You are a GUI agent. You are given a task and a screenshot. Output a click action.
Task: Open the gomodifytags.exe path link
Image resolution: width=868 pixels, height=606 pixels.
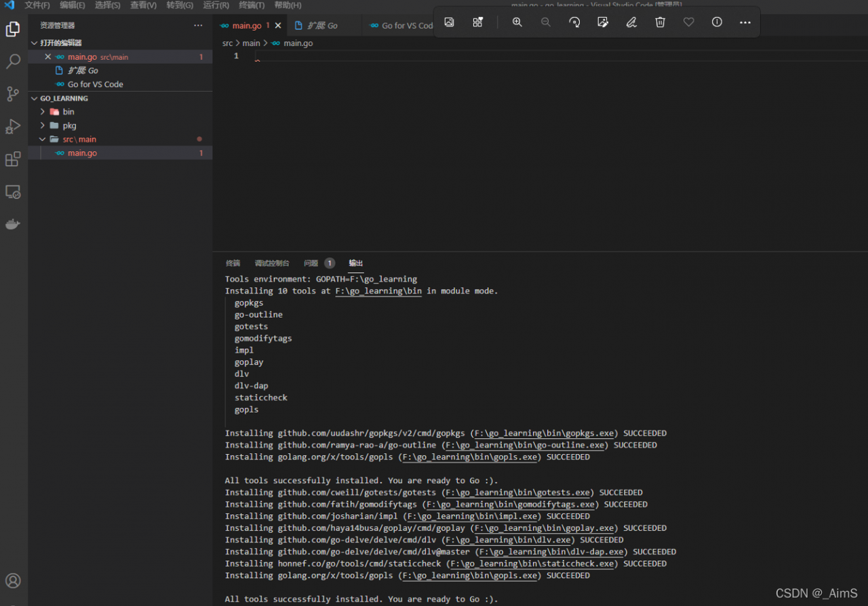pyautogui.click(x=511, y=504)
